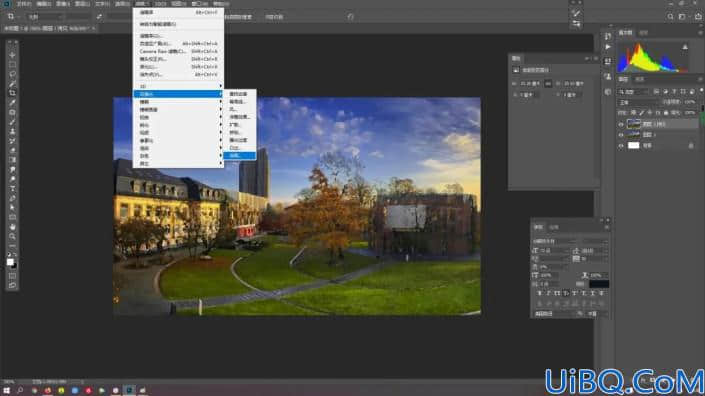The image size is (705, 396).
Task: Open the Actions panel play icon
Action: [x=608, y=47]
